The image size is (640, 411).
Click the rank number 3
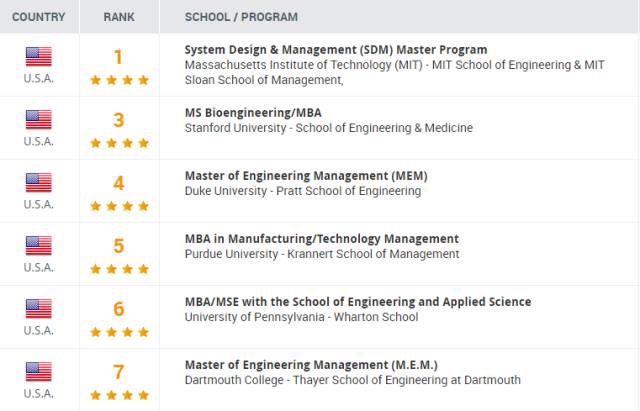pyautogui.click(x=119, y=120)
